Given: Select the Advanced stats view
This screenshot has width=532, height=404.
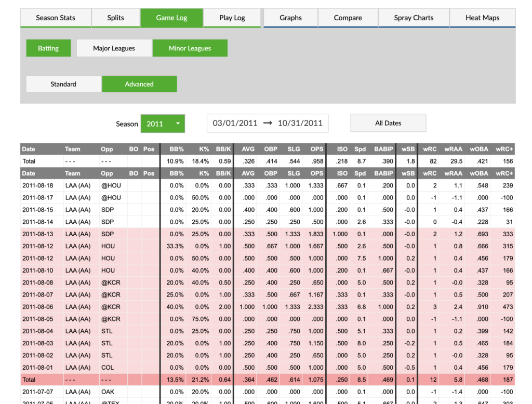Looking at the screenshot, I should 139,84.
